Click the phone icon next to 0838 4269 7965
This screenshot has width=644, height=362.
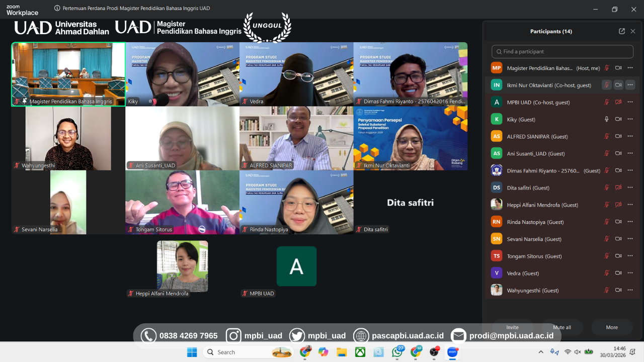click(148, 335)
